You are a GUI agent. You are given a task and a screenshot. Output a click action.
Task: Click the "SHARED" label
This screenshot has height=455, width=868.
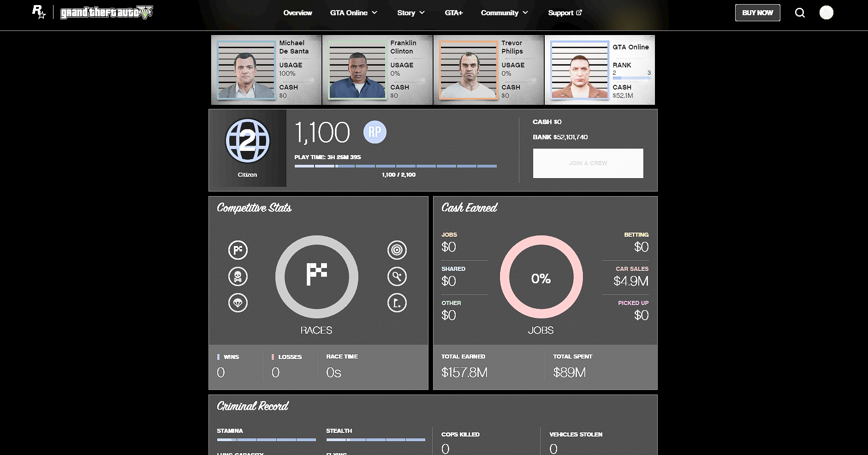pyautogui.click(x=453, y=269)
